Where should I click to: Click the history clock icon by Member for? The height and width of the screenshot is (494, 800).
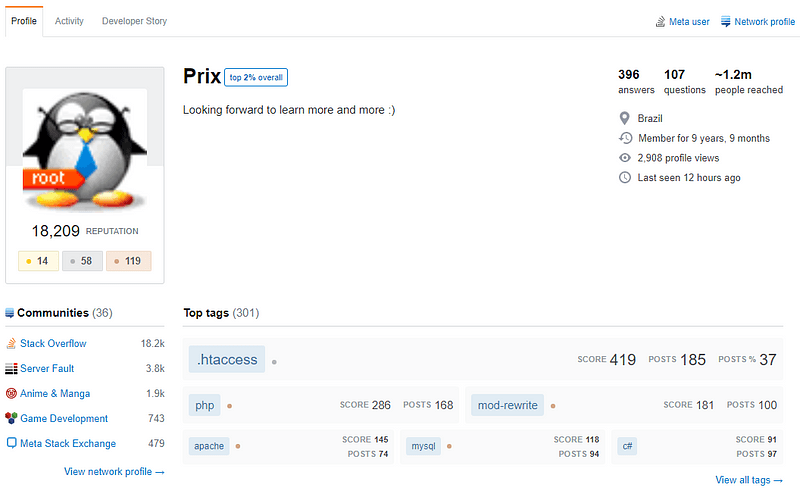(626, 138)
